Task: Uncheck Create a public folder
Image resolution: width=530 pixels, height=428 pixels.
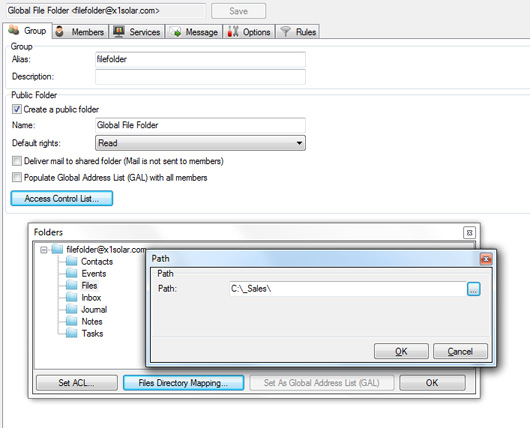Action: [x=17, y=109]
